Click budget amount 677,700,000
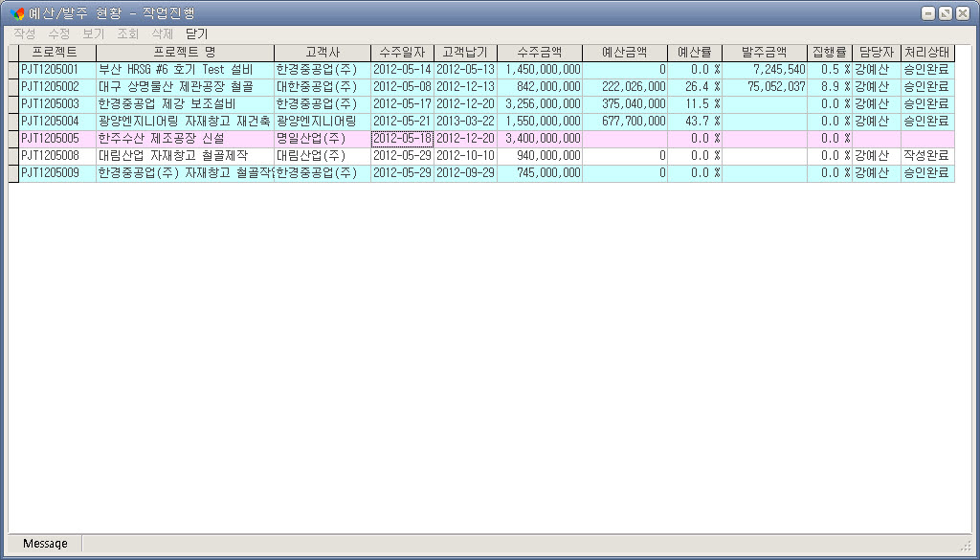 tap(625, 122)
